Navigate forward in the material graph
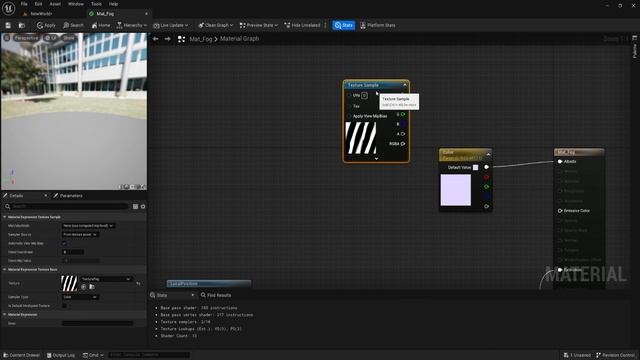The height and width of the screenshot is (360, 640). coord(167,39)
